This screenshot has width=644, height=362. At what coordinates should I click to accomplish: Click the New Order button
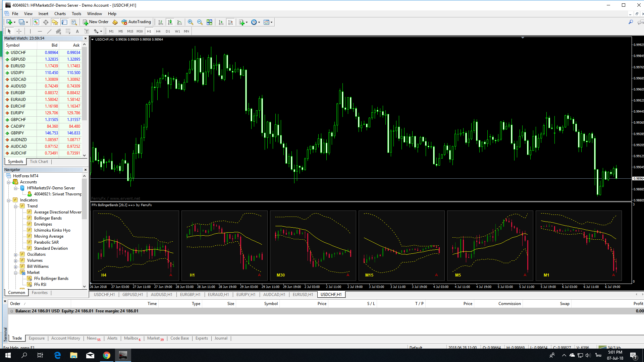[96, 22]
